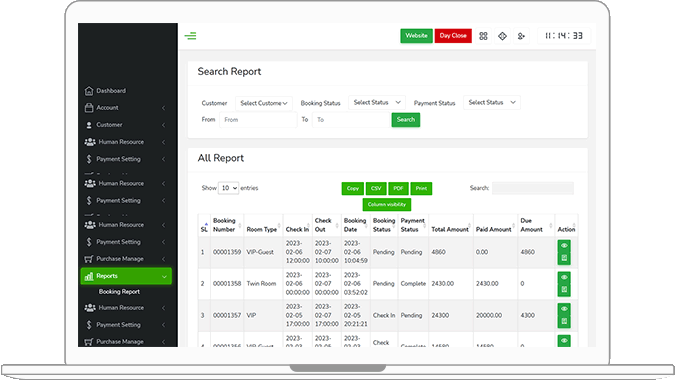Open the Payment Status dropdown

pos(492,102)
